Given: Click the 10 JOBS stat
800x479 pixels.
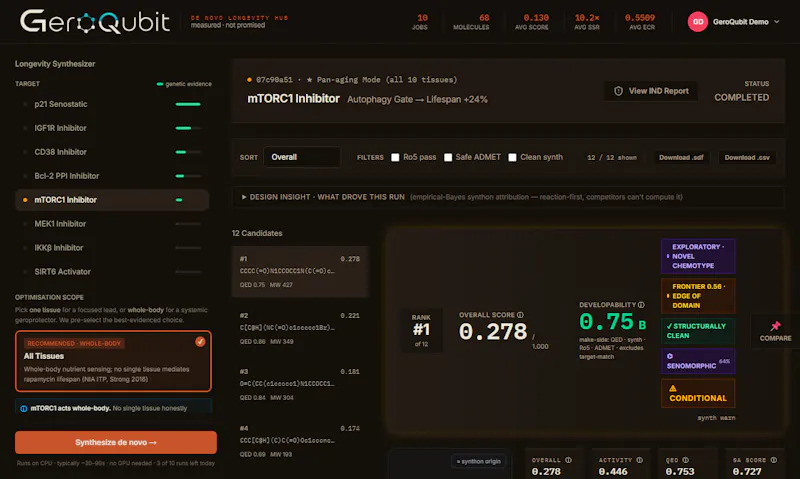Looking at the screenshot, I should coord(420,22).
